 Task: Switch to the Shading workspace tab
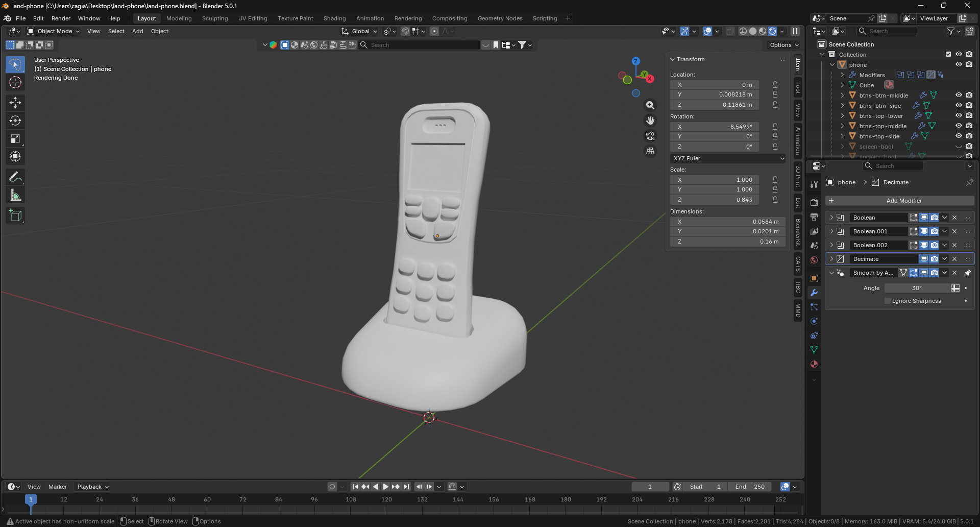click(x=334, y=18)
